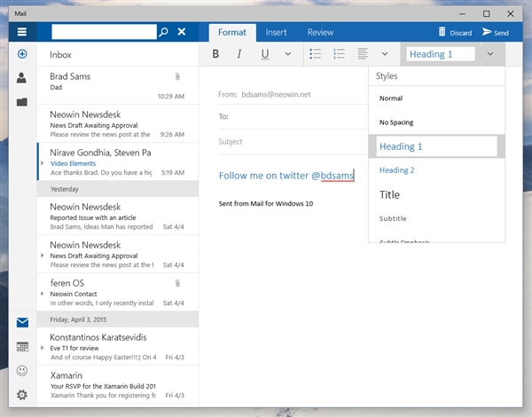Discard the current draft
This screenshot has height=417, width=532.
click(455, 32)
